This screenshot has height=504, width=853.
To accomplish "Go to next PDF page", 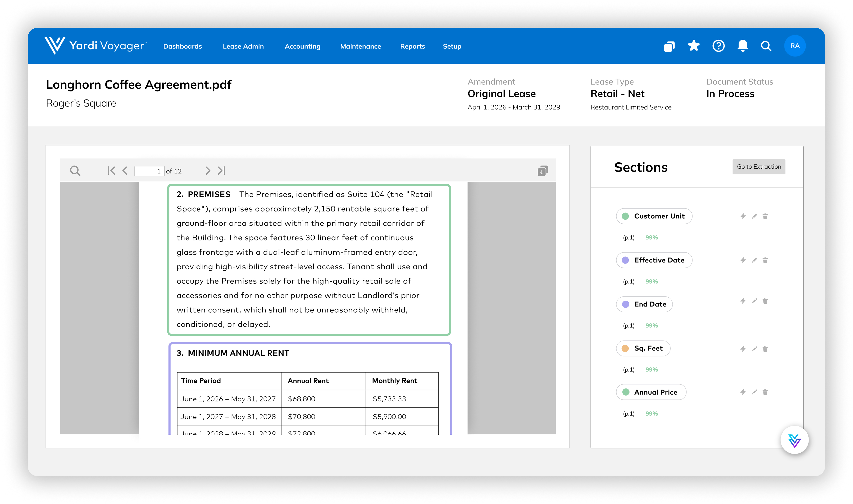I will 208,170.
